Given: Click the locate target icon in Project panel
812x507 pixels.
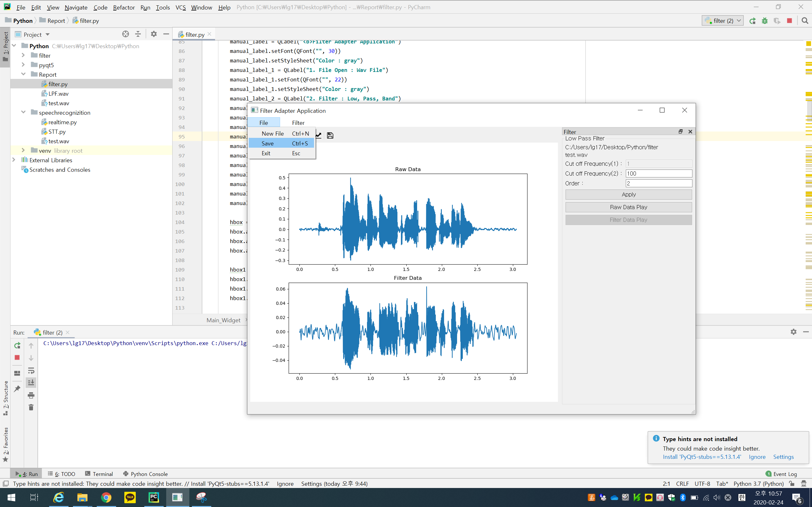Looking at the screenshot, I should 126,34.
